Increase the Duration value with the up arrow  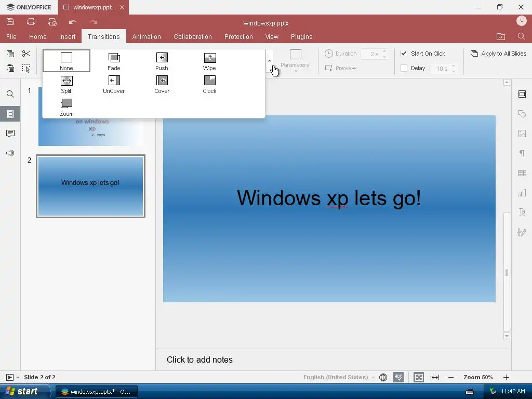point(384,51)
